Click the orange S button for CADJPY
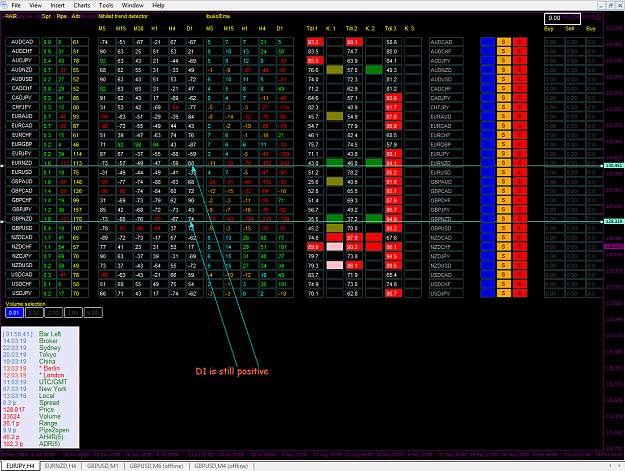The image size is (625, 471). 503,98
